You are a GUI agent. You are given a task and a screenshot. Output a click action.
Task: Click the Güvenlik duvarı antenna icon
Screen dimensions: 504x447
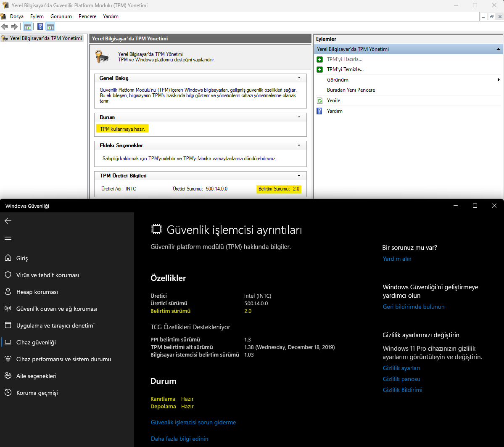click(8, 308)
